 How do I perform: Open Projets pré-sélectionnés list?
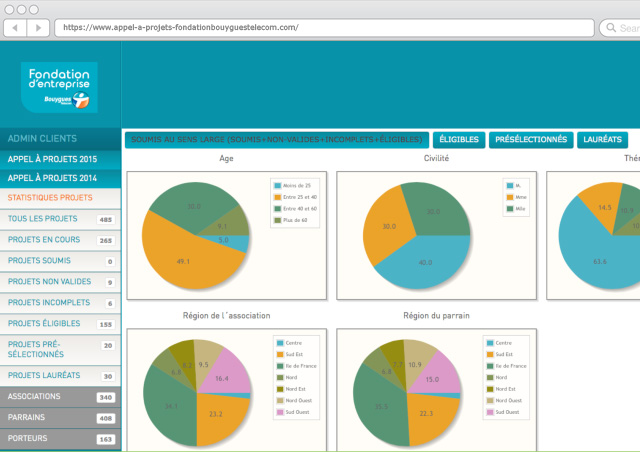(60, 350)
